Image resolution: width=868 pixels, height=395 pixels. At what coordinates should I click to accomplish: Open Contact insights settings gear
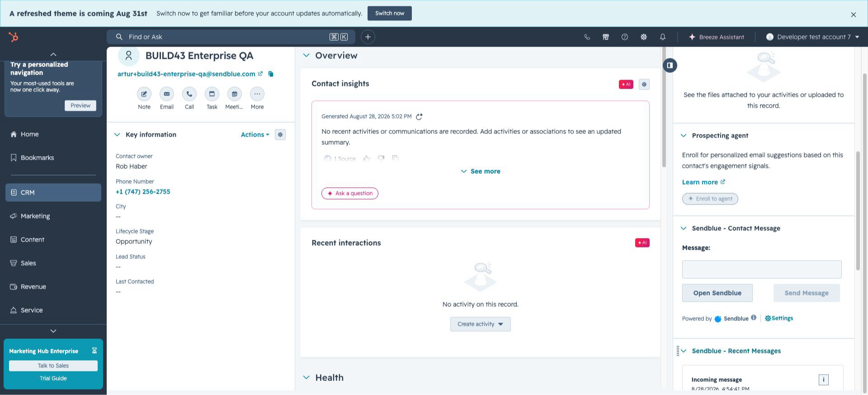pos(644,84)
